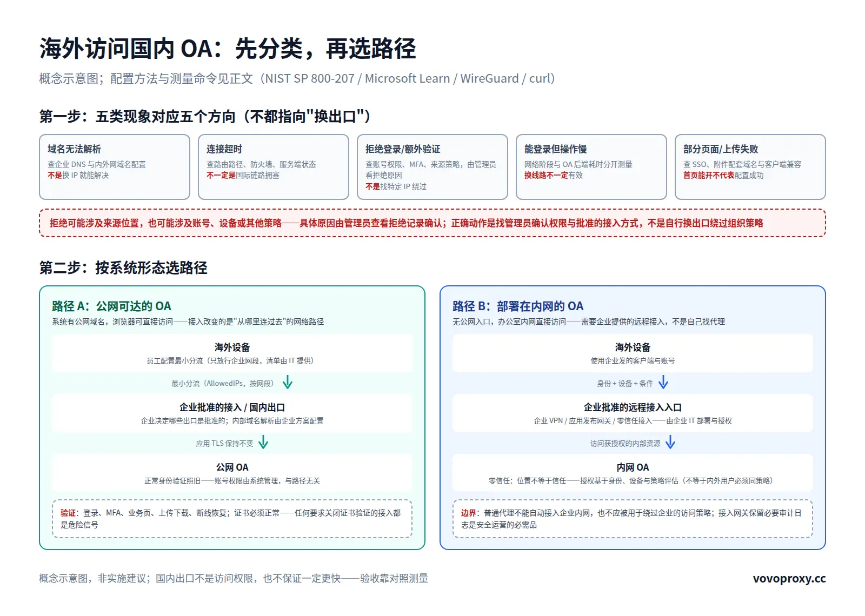
Task: Select the 部分页面/上传失败 card title
Action: coord(721,149)
